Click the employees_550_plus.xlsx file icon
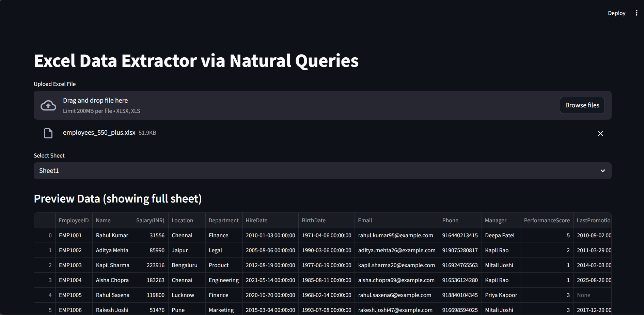Viewport: 644px width, 315px height. [x=48, y=133]
